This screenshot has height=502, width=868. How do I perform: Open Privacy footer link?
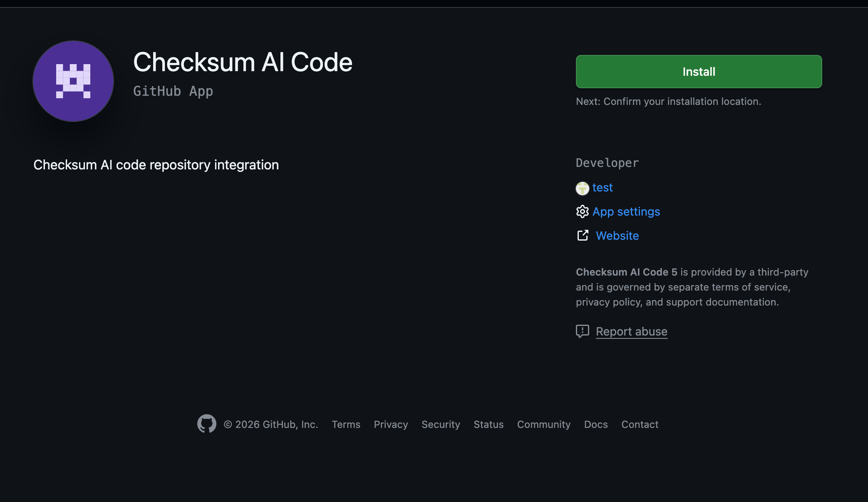click(391, 425)
